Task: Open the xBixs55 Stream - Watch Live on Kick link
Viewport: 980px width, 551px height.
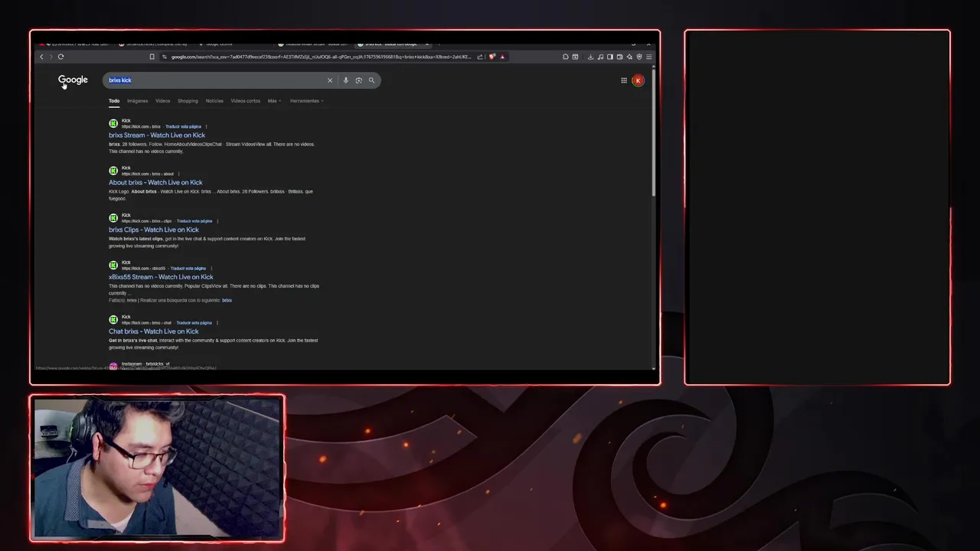Action: tap(161, 277)
